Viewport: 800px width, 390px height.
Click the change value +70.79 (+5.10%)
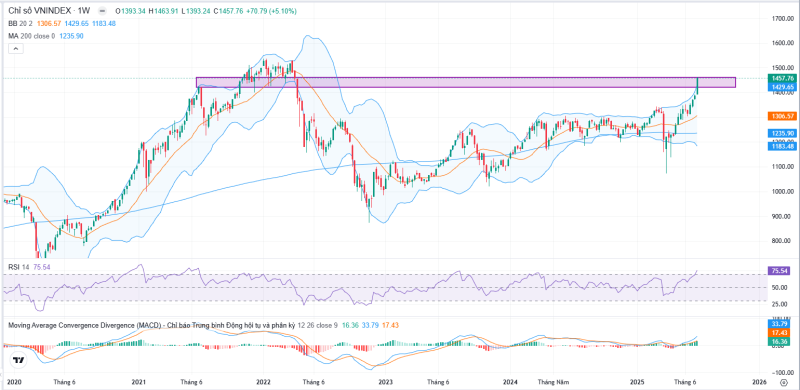pyautogui.click(x=271, y=11)
